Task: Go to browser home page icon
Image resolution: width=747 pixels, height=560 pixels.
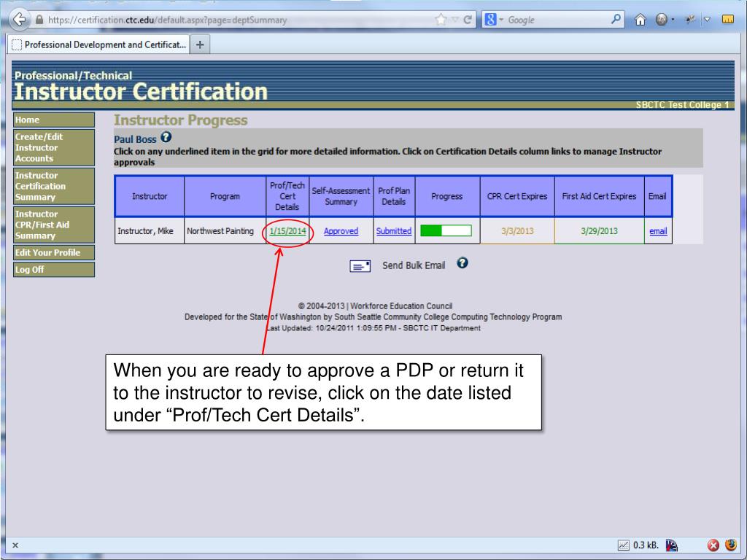Action: coord(640,20)
